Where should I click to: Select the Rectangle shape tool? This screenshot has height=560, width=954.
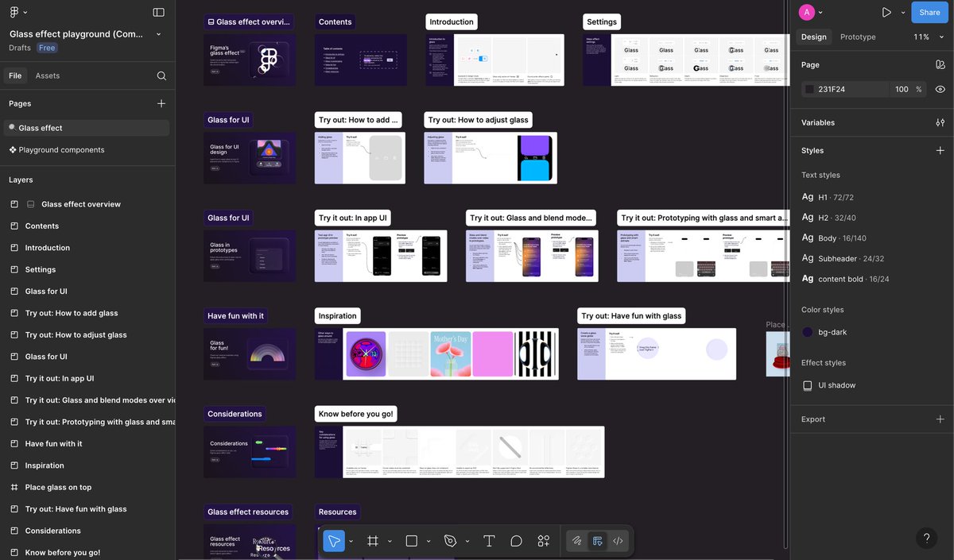coord(411,541)
